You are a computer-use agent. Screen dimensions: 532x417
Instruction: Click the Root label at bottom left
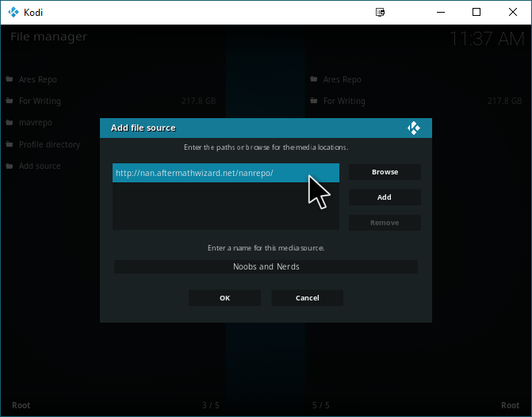click(21, 405)
